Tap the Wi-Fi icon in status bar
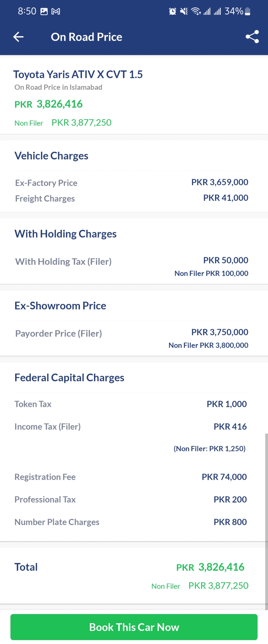Screen dimensions: 268x644 coord(196,11)
